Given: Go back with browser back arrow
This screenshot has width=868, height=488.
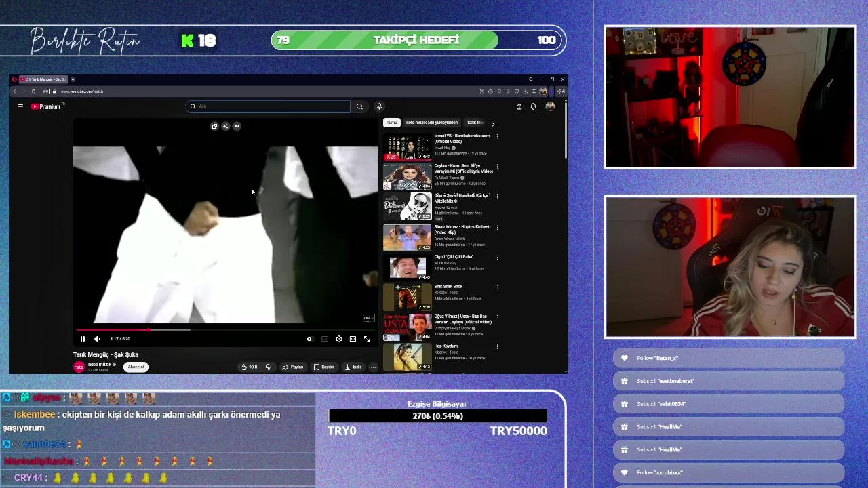Looking at the screenshot, I should click(x=14, y=91).
